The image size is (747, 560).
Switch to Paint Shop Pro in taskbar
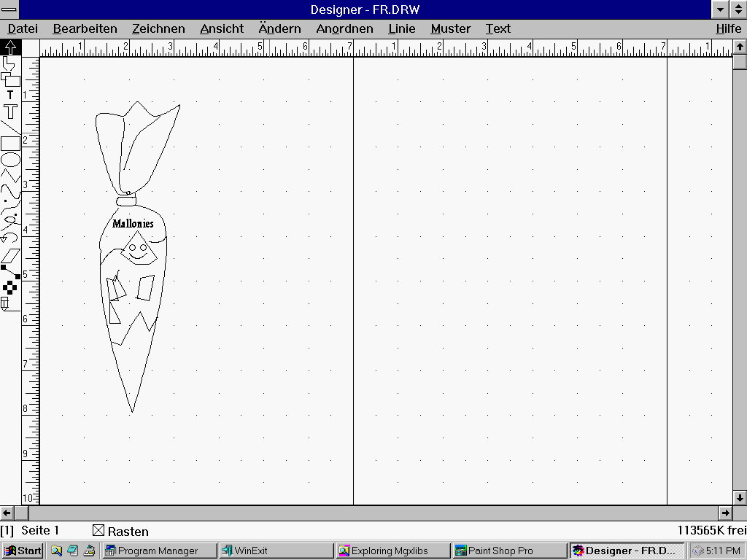click(510, 551)
